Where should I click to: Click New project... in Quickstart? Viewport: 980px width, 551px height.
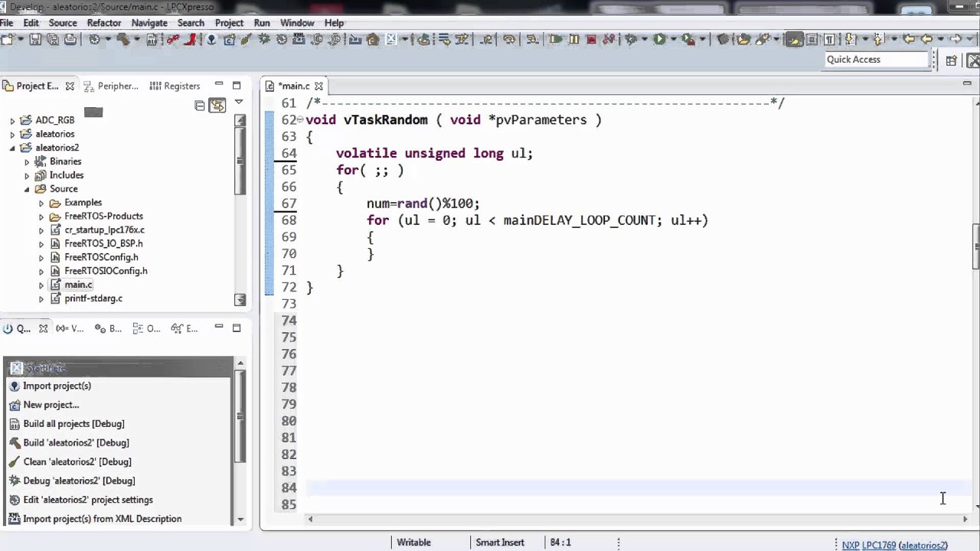point(51,405)
